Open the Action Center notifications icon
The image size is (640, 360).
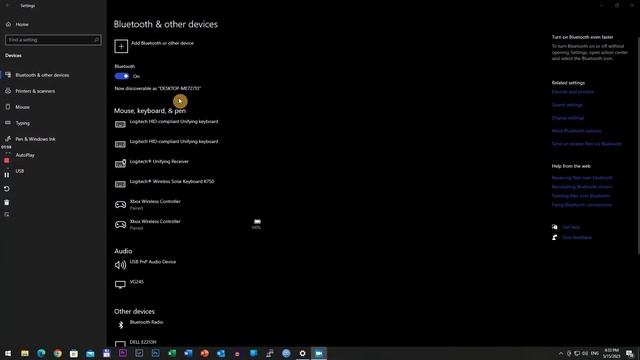[x=630, y=353]
